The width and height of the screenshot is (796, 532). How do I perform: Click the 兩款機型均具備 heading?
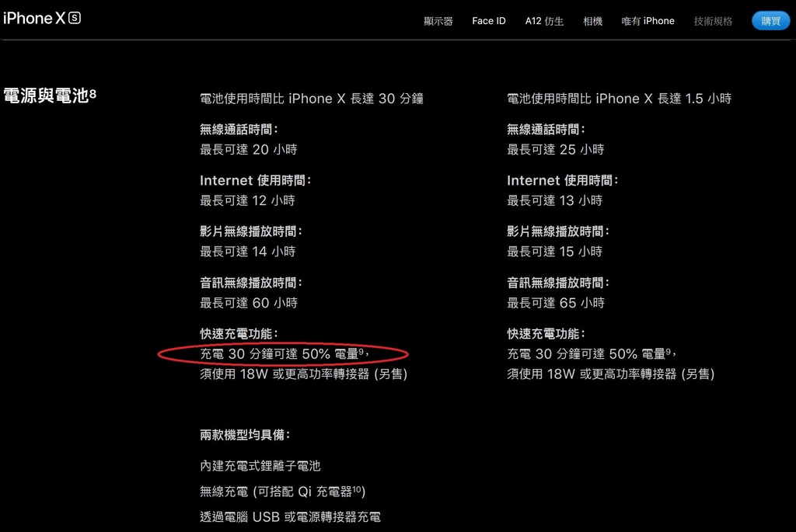(x=245, y=435)
